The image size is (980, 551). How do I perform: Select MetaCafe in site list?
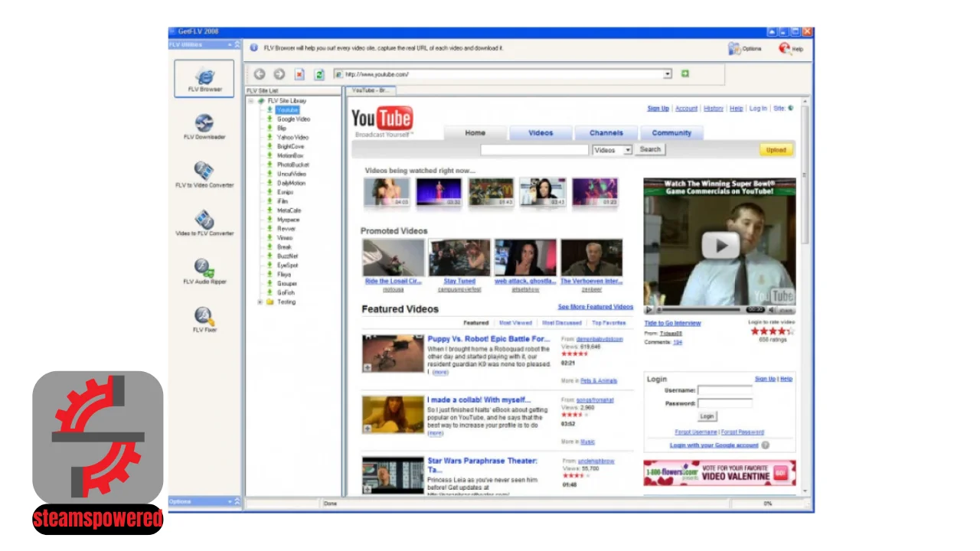pos(289,210)
